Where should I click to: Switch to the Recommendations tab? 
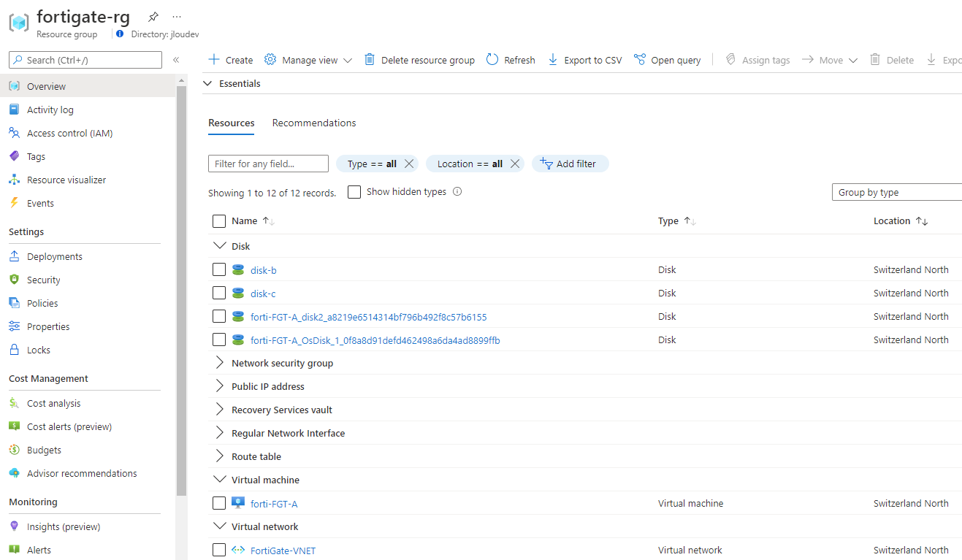pos(314,123)
